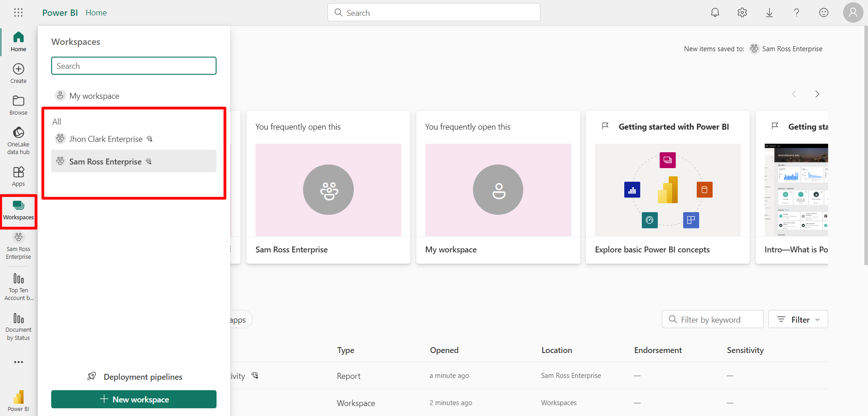
Task: Click Workspaces location in Workspace row
Action: (559, 403)
